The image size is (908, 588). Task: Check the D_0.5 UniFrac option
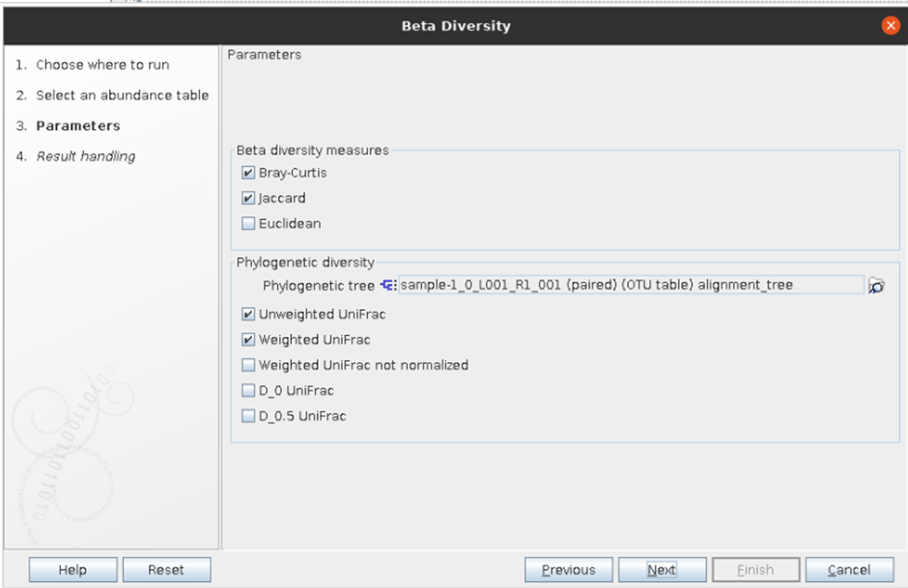pos(248,416)
